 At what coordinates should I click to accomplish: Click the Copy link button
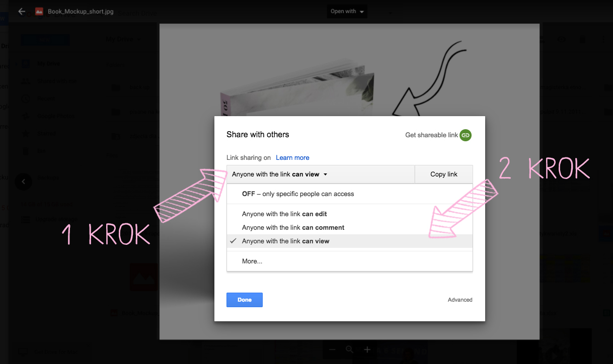click(443, 174)
